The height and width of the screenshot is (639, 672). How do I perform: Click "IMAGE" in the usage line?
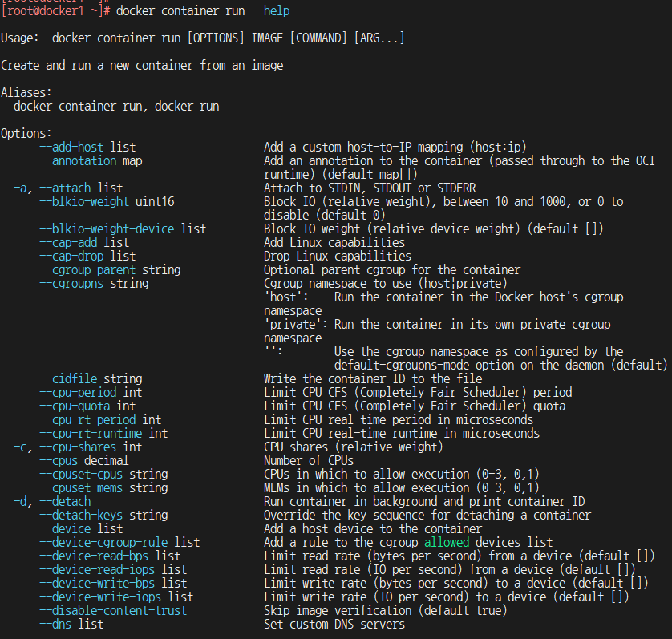pos(267,38)
